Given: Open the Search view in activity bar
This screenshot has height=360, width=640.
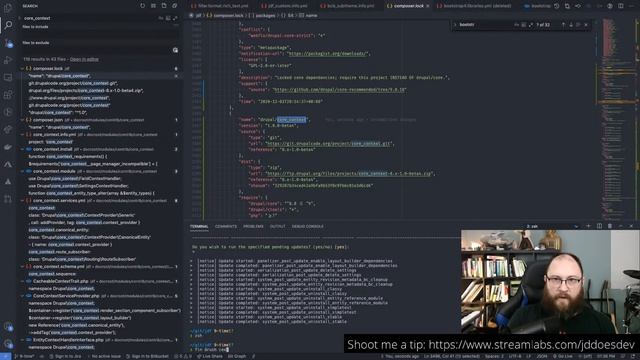Looking at the screenshot, I should pos(8,25).
